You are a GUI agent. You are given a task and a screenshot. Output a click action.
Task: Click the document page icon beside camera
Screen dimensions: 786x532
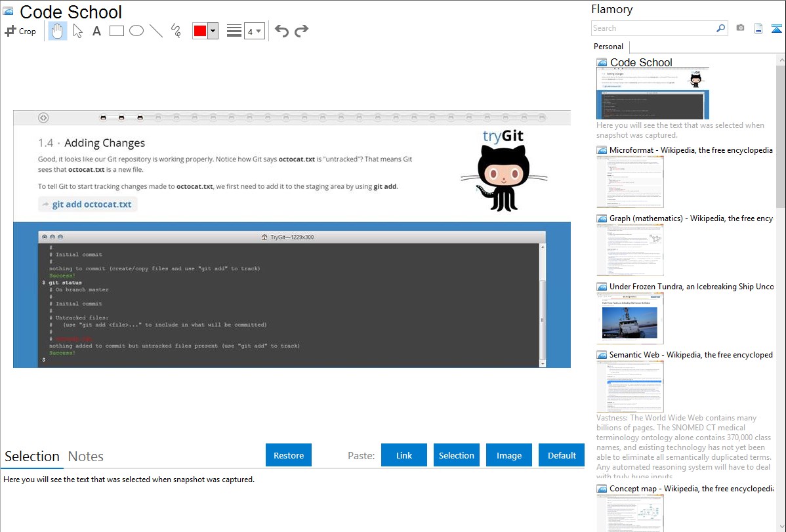[758, 28]
